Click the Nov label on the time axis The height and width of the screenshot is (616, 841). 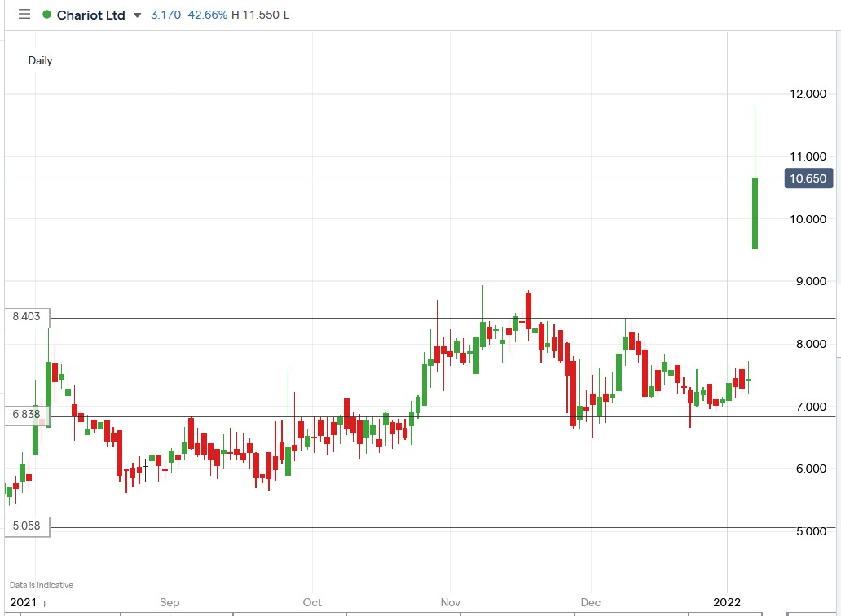point(450,603)
